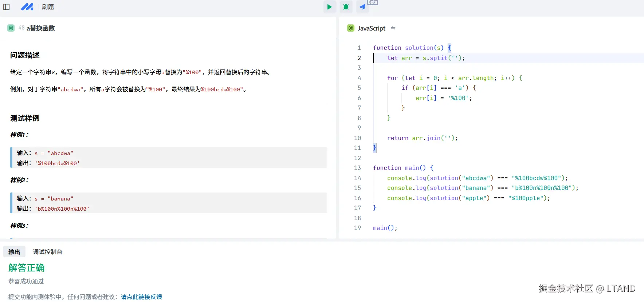Click problem number 48

pos(21,28)
